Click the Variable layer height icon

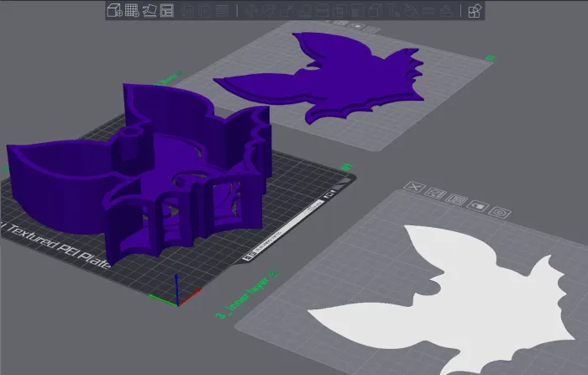[221, 11]
